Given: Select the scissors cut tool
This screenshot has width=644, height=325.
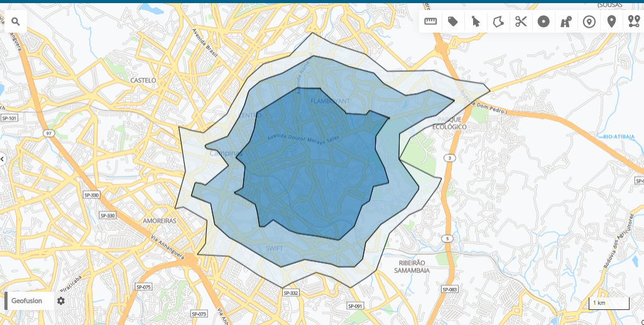Looking at the screenshot, I should tap(521, 22).
